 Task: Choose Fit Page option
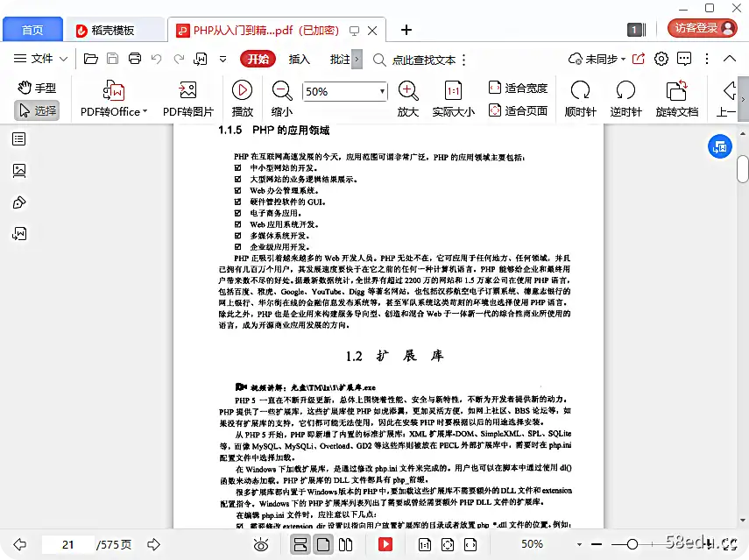tap(519, 110)
